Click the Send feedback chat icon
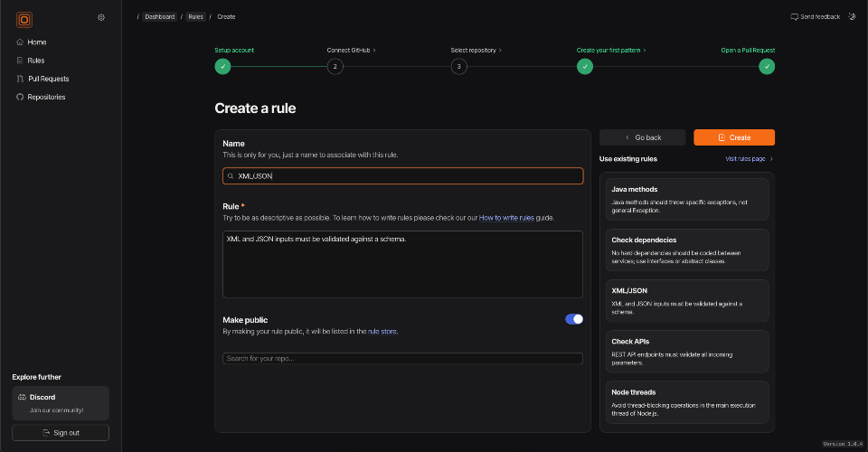Screen dimensions: 868x452 794,16
